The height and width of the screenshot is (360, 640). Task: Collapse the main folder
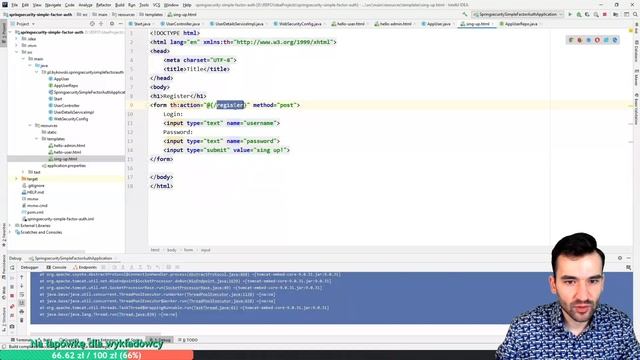23,59
